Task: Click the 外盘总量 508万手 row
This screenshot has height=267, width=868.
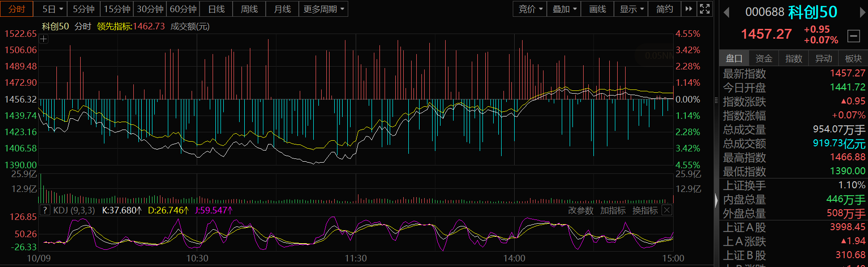Action: 794,213
